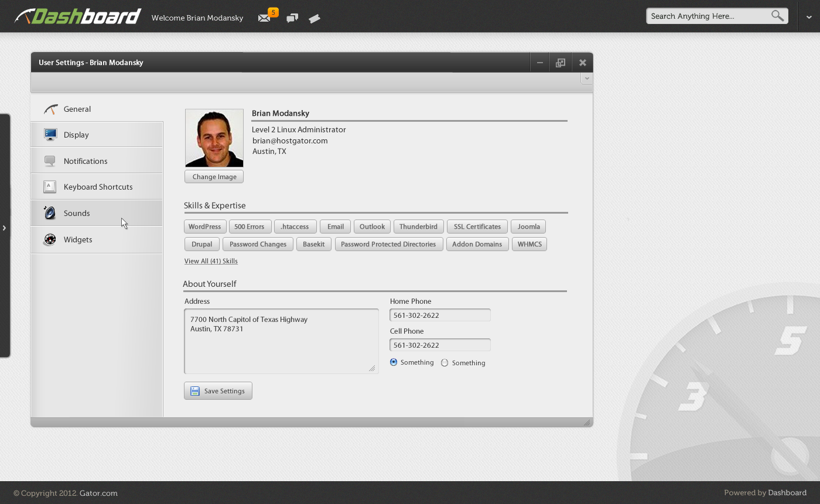Image resolution: width=820 pixels, height=504 pixels.
Task: Click the Drupal skill tag
Action: click(202, 244)
